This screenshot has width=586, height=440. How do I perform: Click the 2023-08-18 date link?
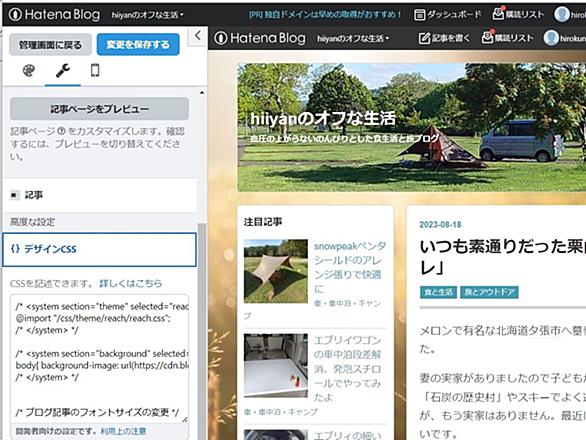tap(440, 225)
